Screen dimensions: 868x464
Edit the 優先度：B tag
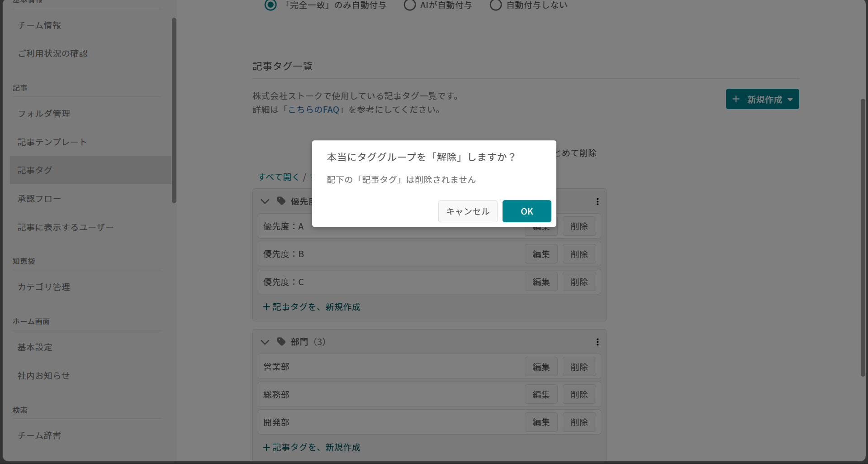tap(541, 254)
